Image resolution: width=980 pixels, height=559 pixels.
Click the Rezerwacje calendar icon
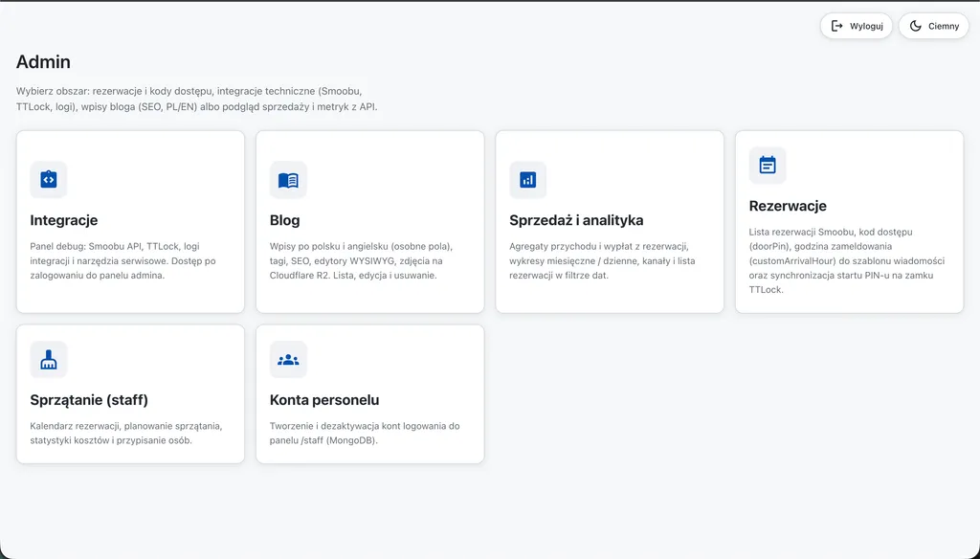[768, 165]
